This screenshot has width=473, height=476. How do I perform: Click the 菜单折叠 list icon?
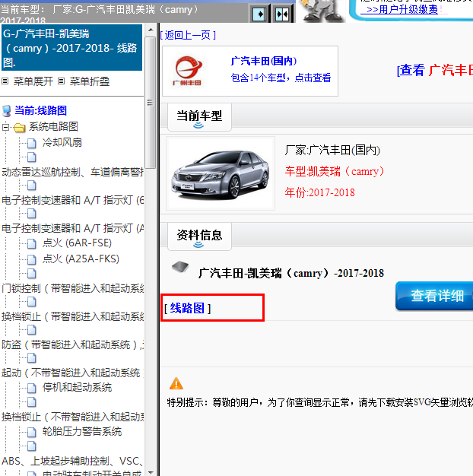[62, 81]
